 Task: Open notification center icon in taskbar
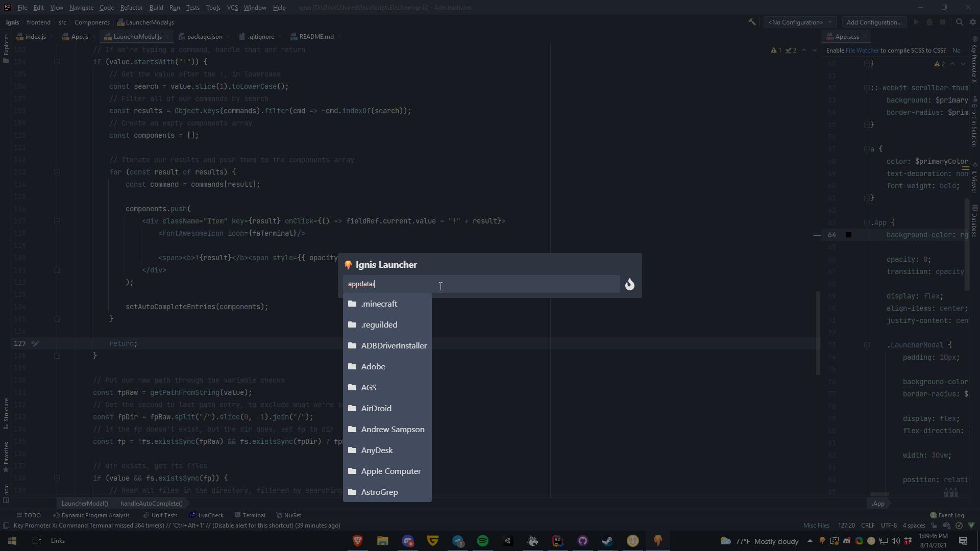point(963,541)
